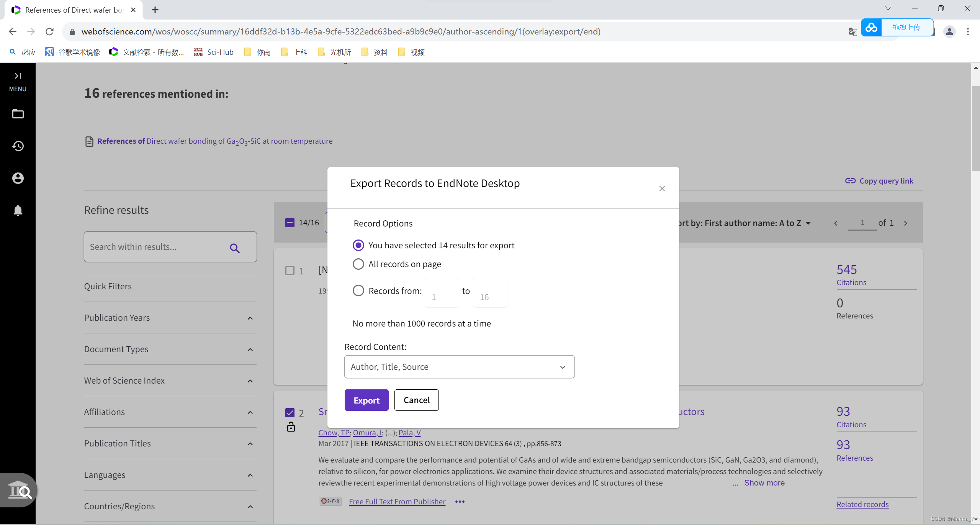Click Free Full Text From Publisher link
980x525 pixels.
tap(397, 502)
